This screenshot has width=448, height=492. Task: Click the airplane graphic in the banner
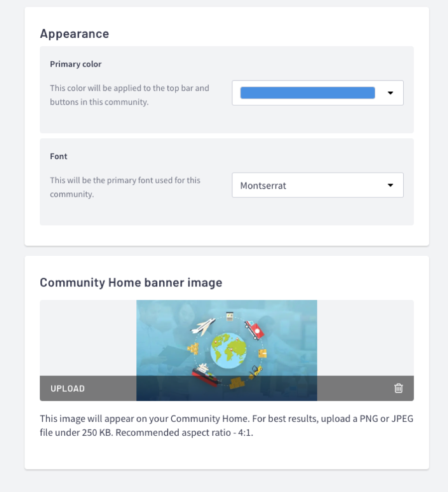tap(203, 326)
